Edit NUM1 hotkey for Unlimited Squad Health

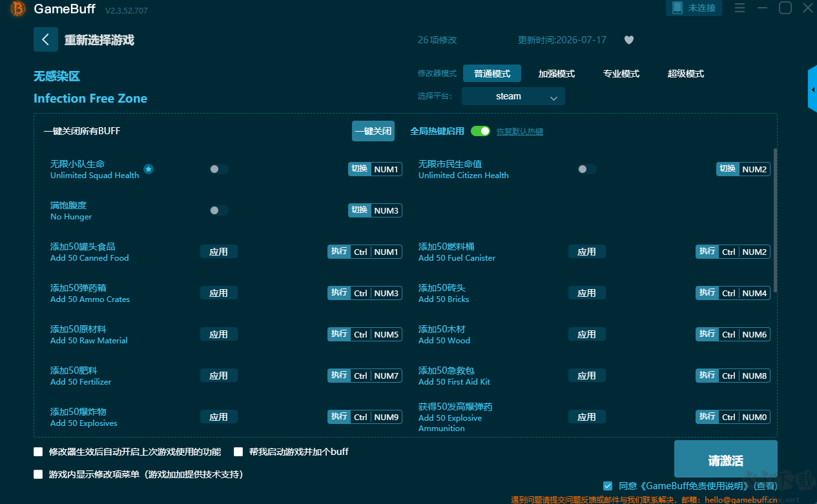click(x=375, y=169)
